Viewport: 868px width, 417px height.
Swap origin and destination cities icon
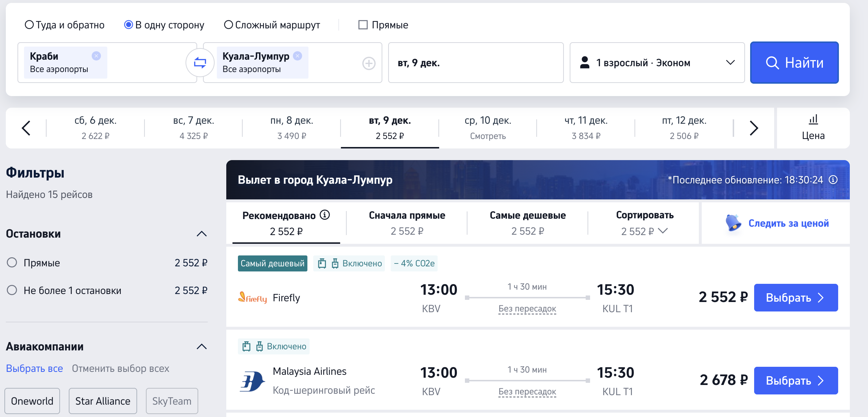point(200,63)
